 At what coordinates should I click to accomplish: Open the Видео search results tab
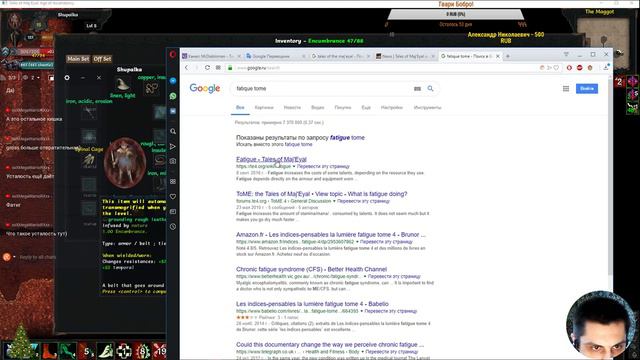[x=318, y=108]
